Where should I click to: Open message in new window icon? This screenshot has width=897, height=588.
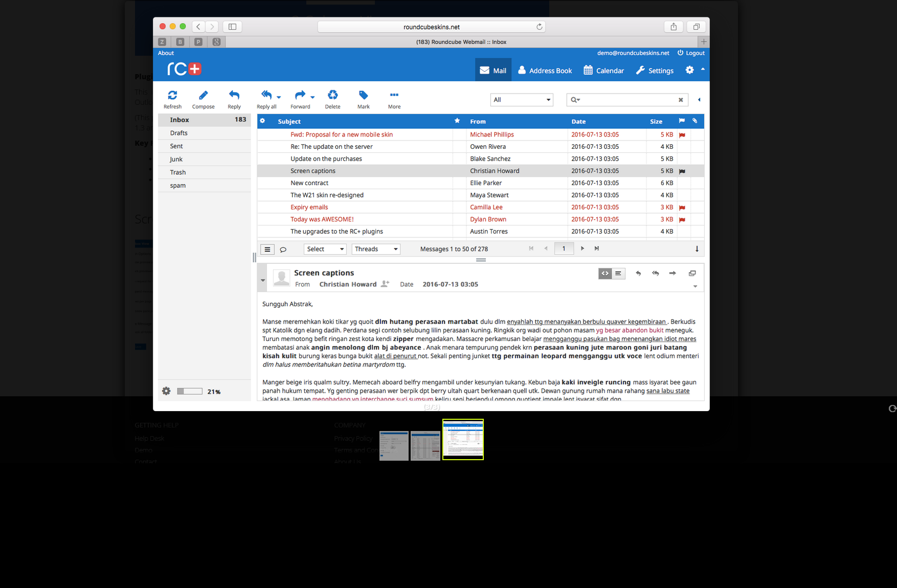pyautogui.click(x=692, y=274)
